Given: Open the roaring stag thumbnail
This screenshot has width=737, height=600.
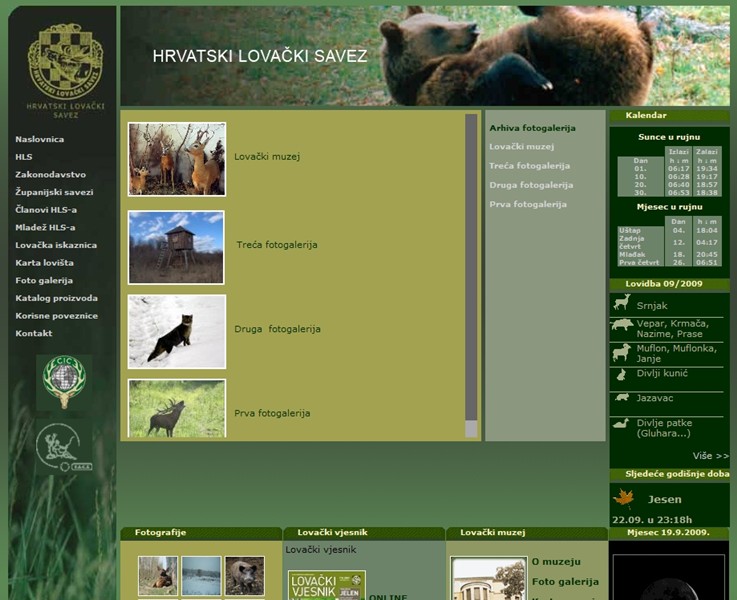Looking at the screenshot, I should click(x=177, y=408).
